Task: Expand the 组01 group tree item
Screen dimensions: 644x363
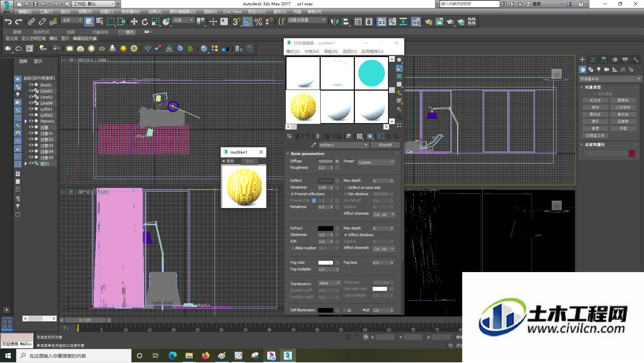Action: tap(25, 163)
